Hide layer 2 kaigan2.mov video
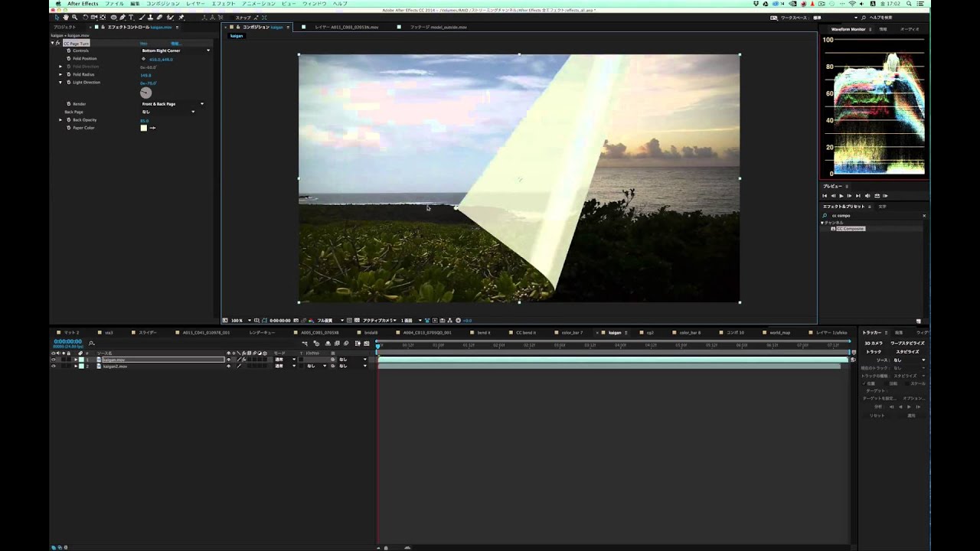 tap(53, 366)
